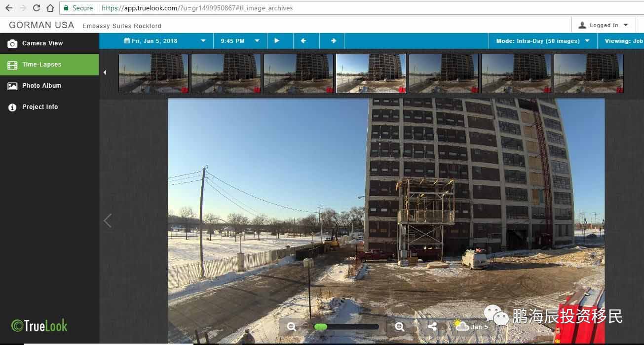Click the Embassy Suites Rockford project name
644x345 pixels.
point(122,26)
